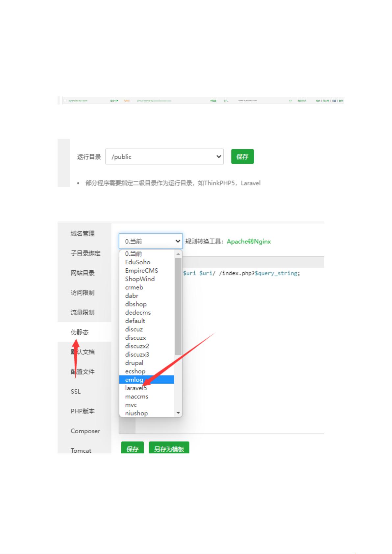This screenshot has width=392, height=554.
Task: Select the dbshop rewrite rule option
Action: 147,304
